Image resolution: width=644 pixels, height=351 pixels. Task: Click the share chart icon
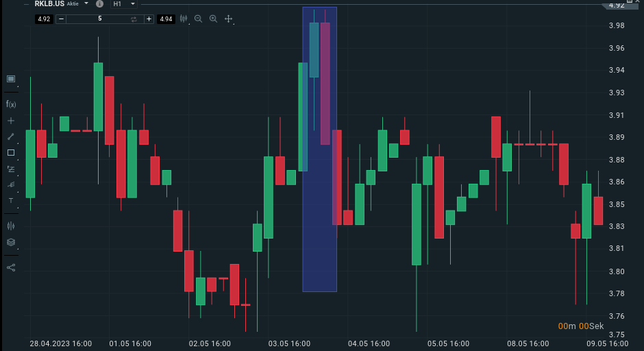click(x=11, y=267)
